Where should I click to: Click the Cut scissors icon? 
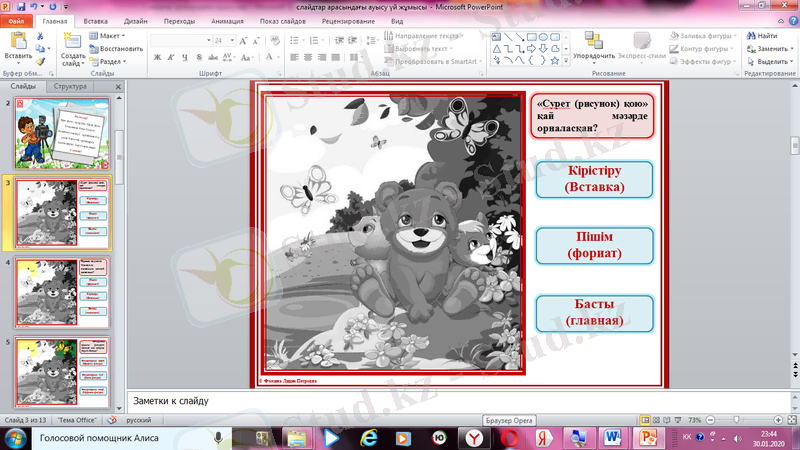[40, 36]
